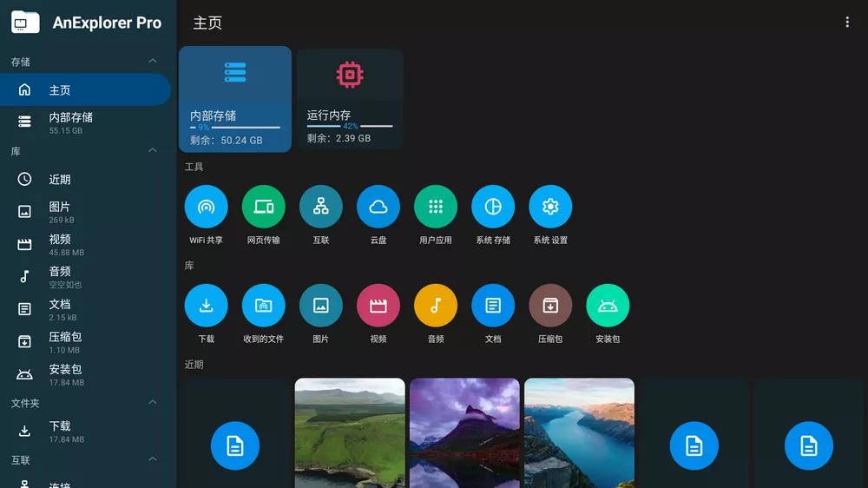Open the 收到的文件 library icon
The width and height of the screenshot is (868, 488).
(264, 305)
